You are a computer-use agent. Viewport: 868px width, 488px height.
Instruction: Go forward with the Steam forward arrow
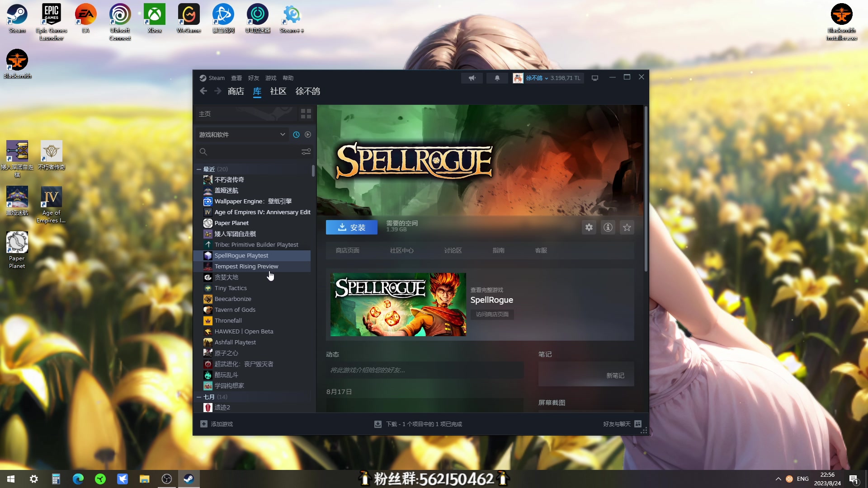[218, 91]
